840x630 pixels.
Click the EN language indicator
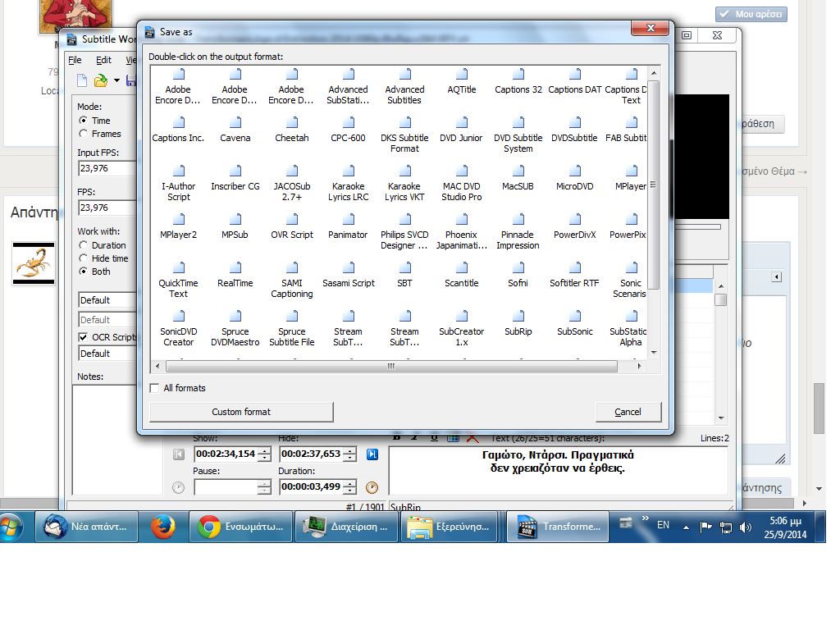click(x=663, y=525)
